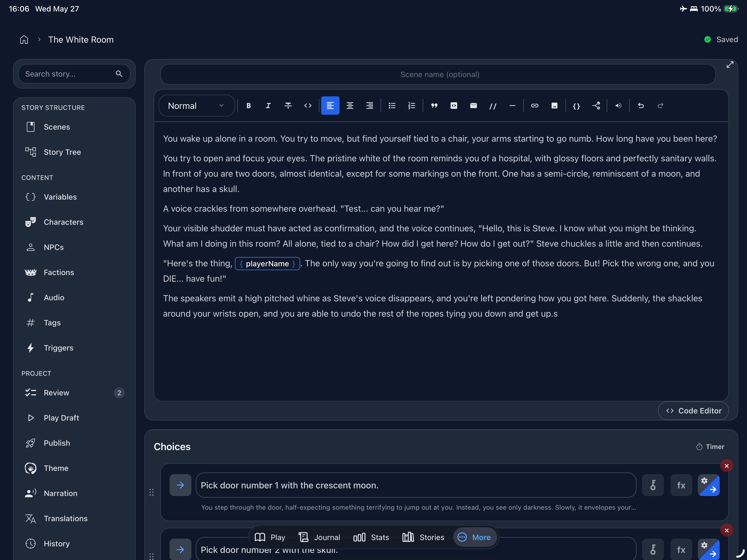Insert a bulleted list

coord(392,106)
